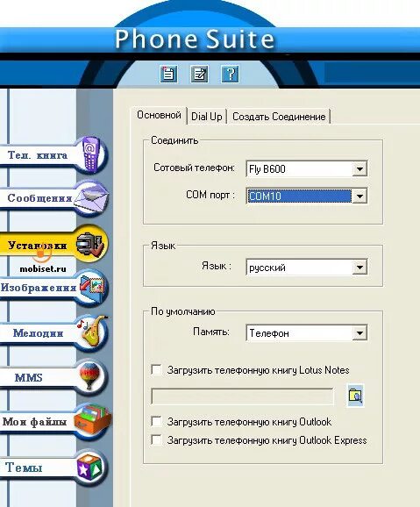The height and width of the screenshot is (507, 420).
Task: Expand the Сотовый телефон dropdown arrow
Action: (359, 168)
